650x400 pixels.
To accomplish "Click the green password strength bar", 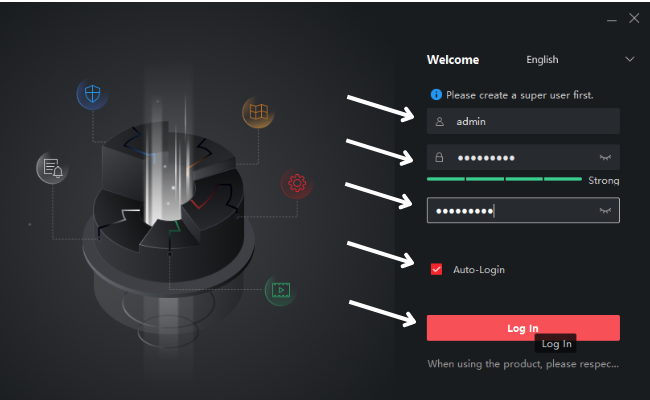I will pyautogui.click(x=504, y=179).
